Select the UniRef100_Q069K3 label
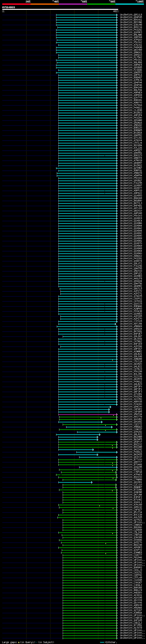Screen dimensions: 146x644 pos(131,32)
